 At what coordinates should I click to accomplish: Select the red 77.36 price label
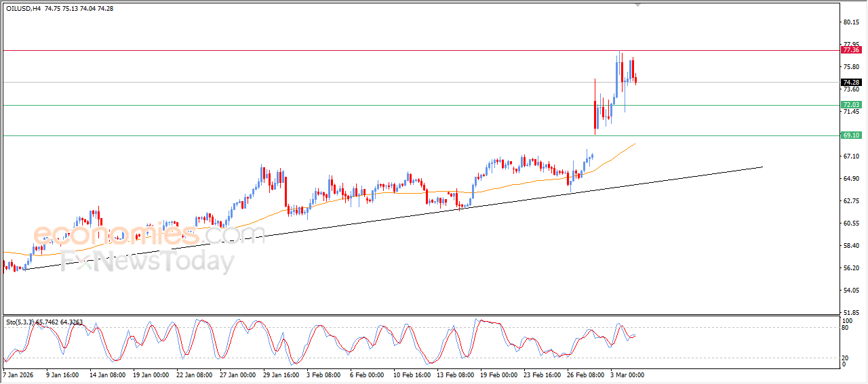tap(850, 50)
